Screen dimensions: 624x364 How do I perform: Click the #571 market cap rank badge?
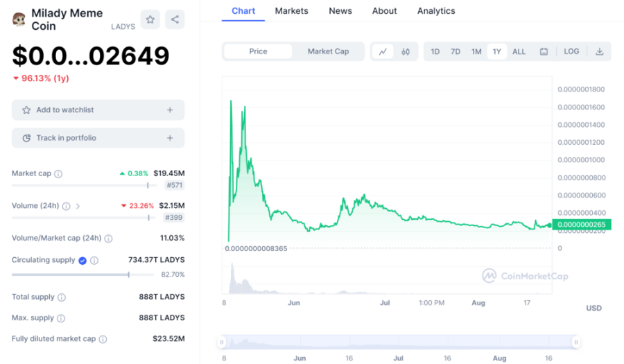(x=174, y=185)
